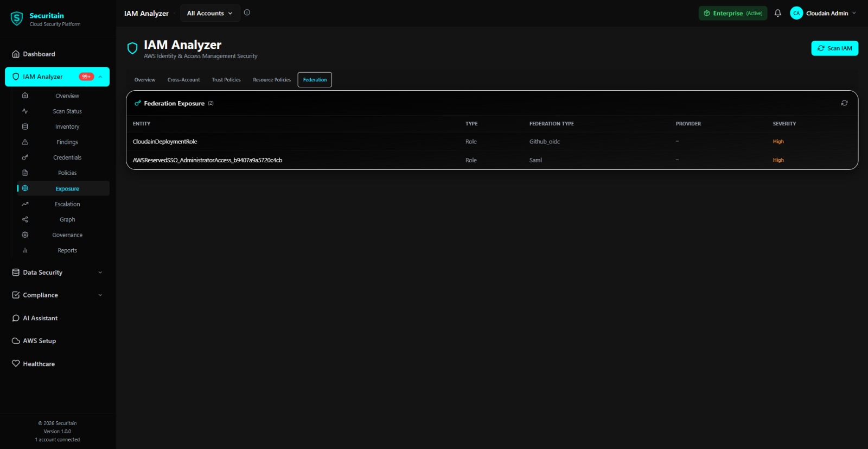Click the Federation Exposure key icon
Screen dimensions: 868x449
click(x=138, y=103)
